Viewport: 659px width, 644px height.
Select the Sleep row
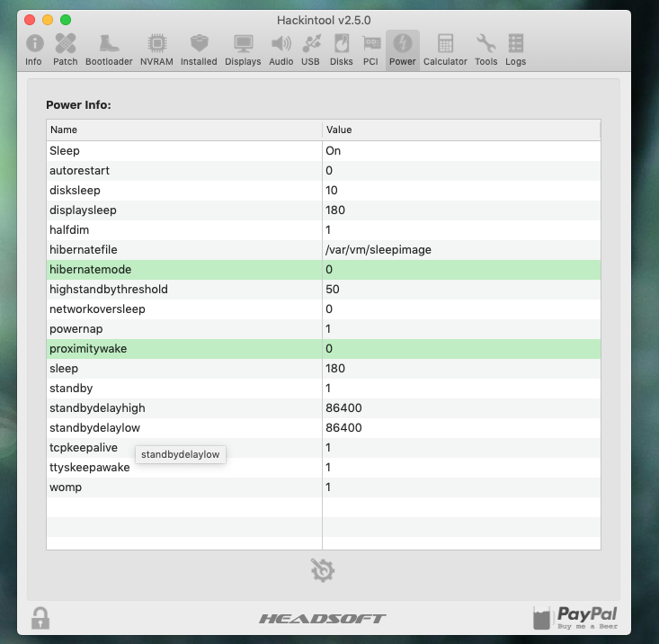pos(324,150)
